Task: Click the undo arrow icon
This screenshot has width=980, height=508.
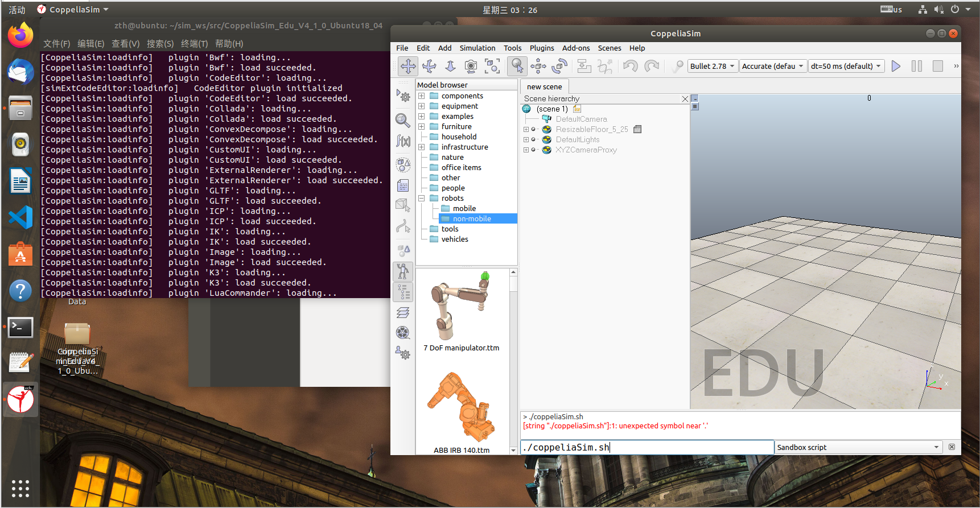Action: [x=630, y=66]
